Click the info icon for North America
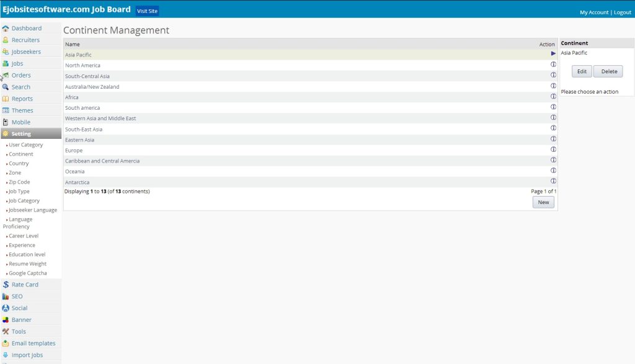The width and height of the screenshot is (635, 364). tap(553, 64)
